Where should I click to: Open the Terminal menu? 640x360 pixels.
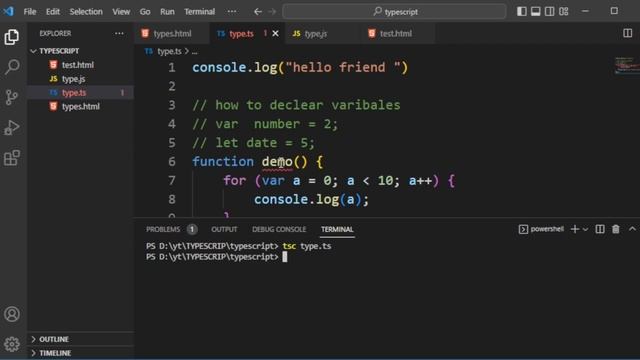tap(199, 11)
